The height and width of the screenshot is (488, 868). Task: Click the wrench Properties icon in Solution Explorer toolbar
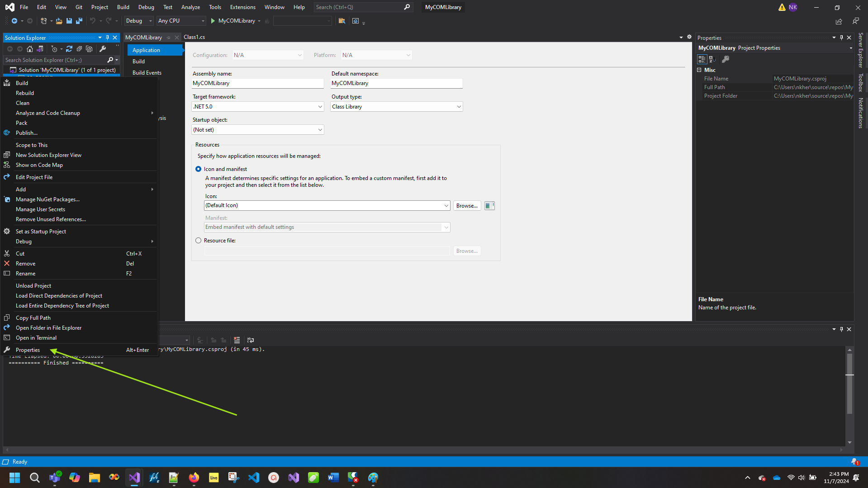(x=103, y=49)
